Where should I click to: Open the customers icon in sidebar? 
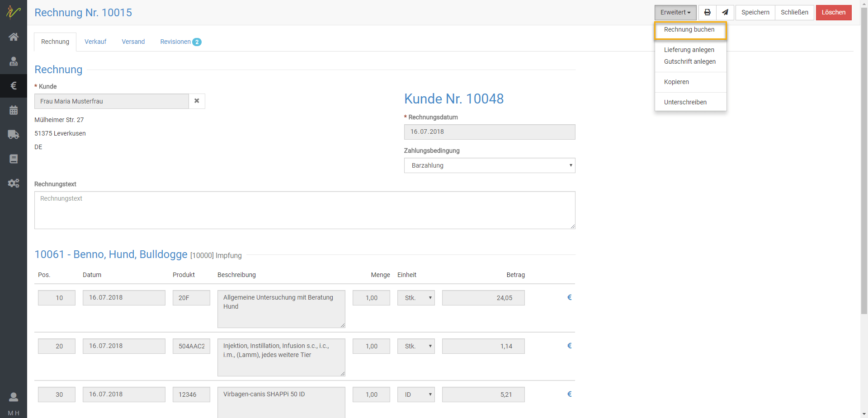(x=14, y=61)
